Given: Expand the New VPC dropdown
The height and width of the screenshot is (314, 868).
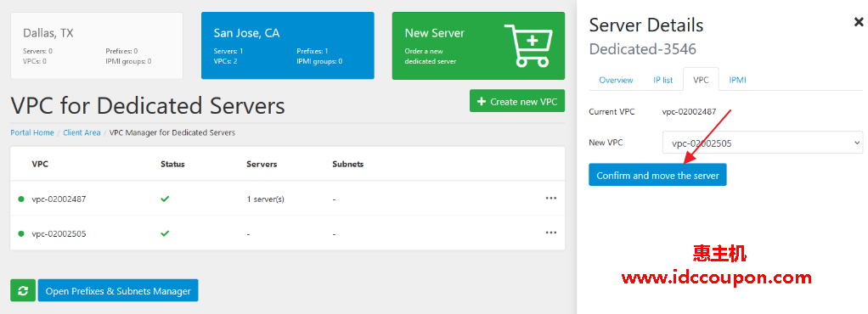Looking at the screenshot, I should 763,143.
